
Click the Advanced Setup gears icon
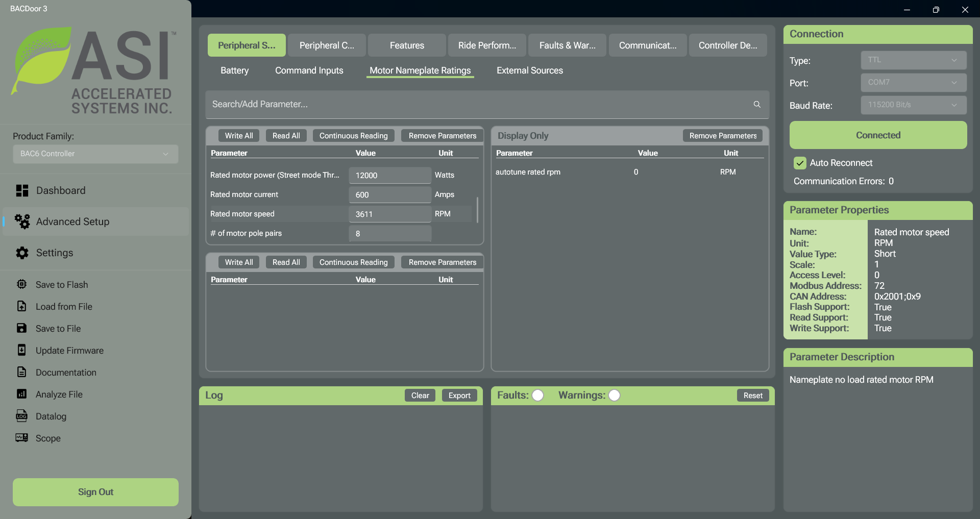[22, 221]
